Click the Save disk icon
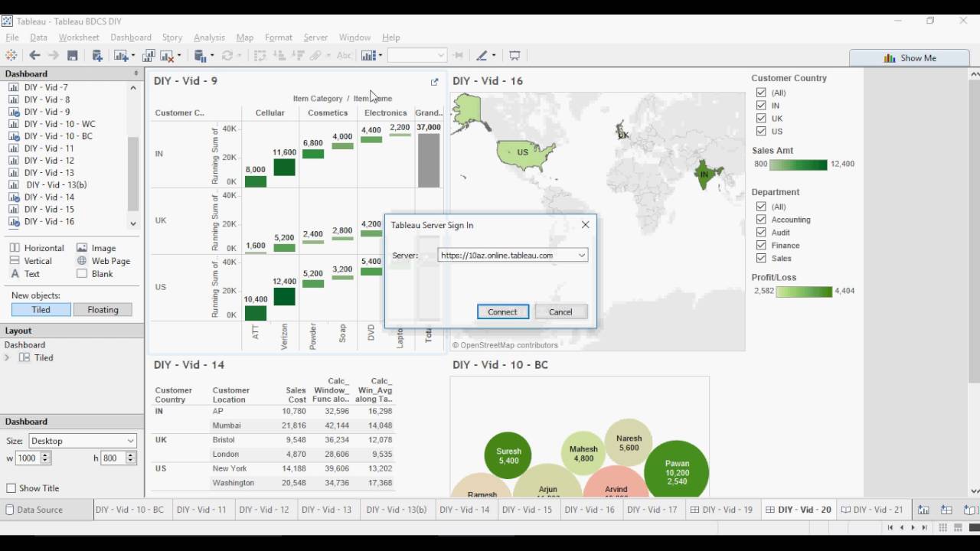980x551 pixels. 73,55
